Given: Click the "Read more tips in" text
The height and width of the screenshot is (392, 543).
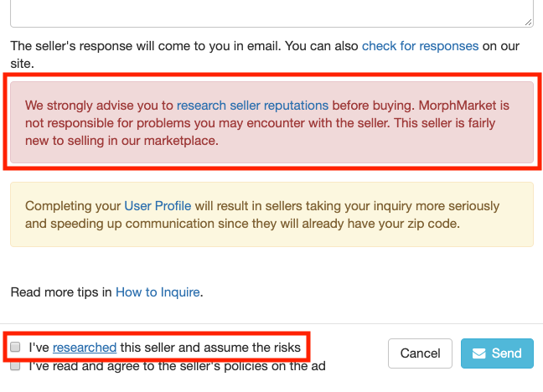Looking at the screenshot, I should 61,292.
